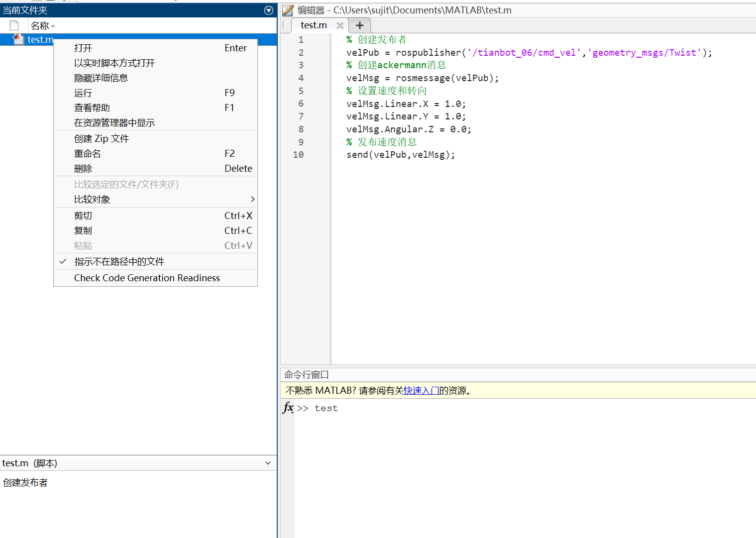
Task: Close the test.m editor tab
Action: coord(340,25)
